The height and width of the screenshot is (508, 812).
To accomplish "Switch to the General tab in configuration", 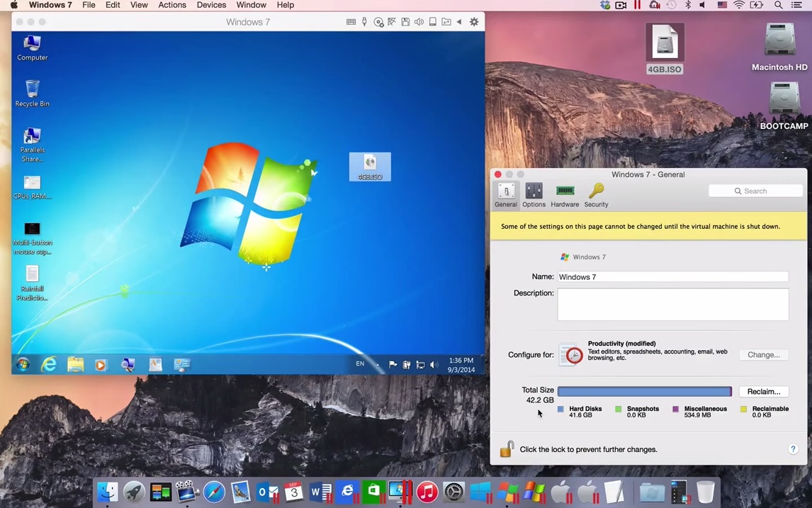I will click(x=506, y=196).
